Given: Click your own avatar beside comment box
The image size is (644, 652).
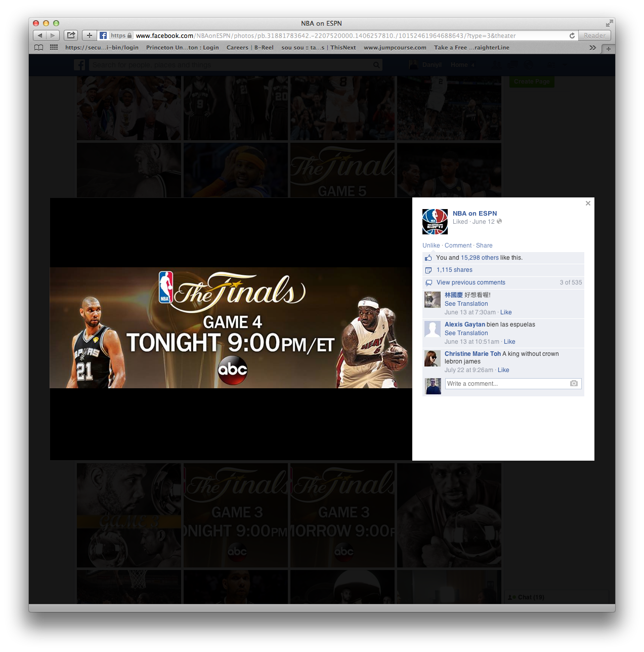Looking at the screenshot, I should coord(433,386).
